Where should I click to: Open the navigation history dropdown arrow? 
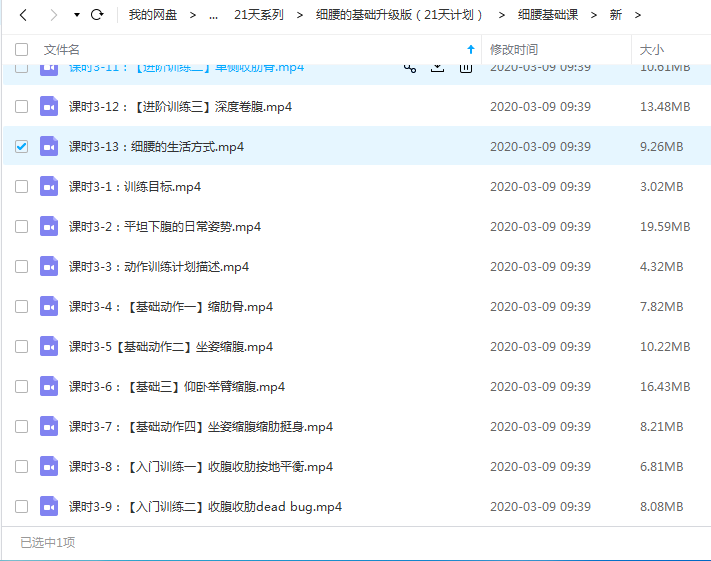coord(77,15)
